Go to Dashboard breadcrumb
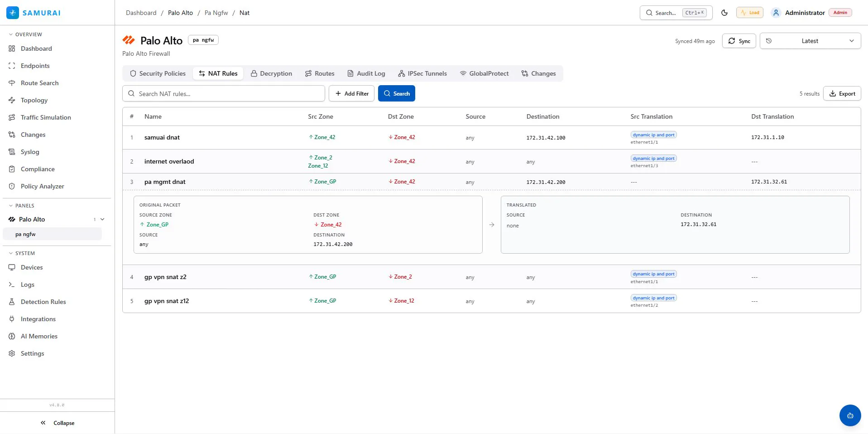This screenshot has height=434, width=868. tap(141, 13)
